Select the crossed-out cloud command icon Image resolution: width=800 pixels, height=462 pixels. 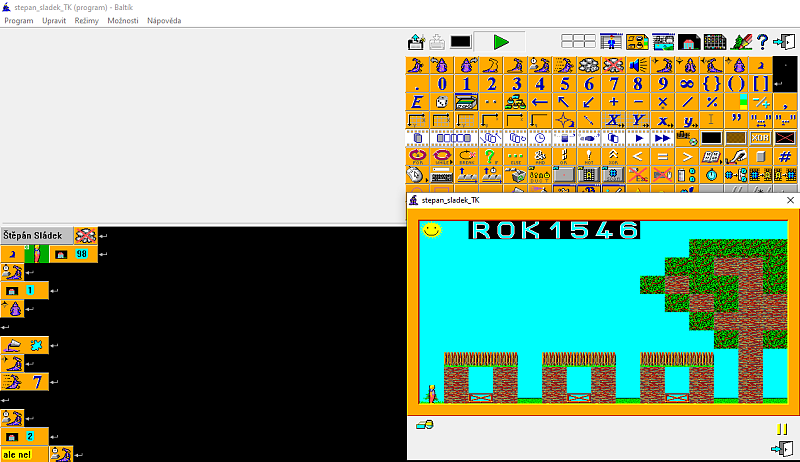613,65
